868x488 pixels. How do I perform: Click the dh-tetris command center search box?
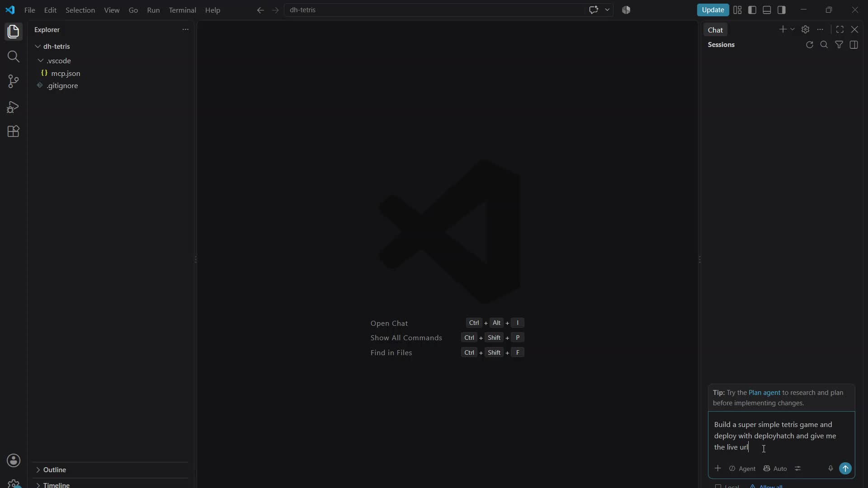coord(434,10)
